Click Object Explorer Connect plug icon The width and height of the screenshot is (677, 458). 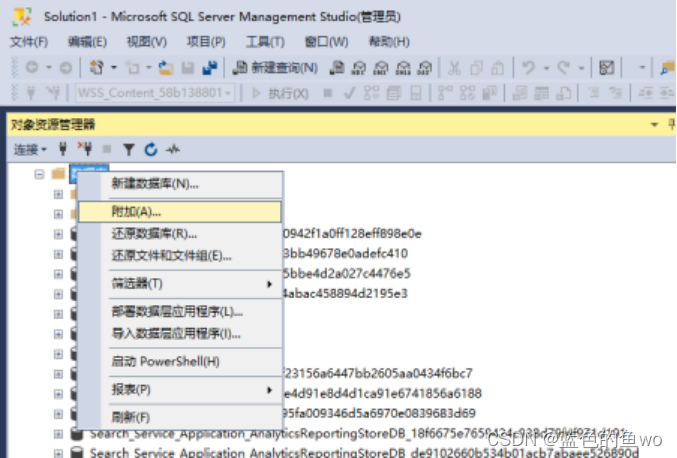point(63,149)
